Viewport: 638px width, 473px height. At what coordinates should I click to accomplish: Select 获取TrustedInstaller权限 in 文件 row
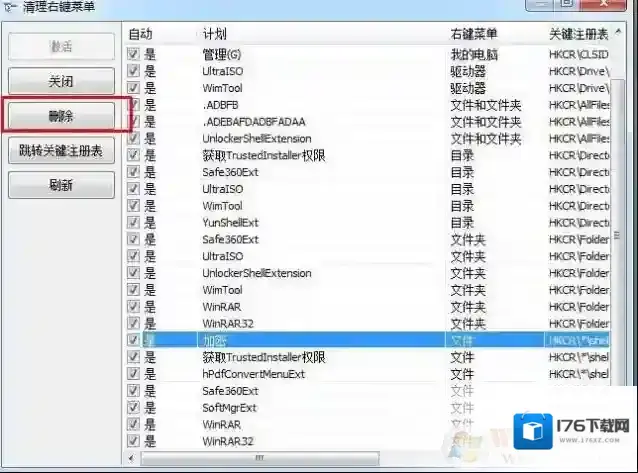click(264, 357)
